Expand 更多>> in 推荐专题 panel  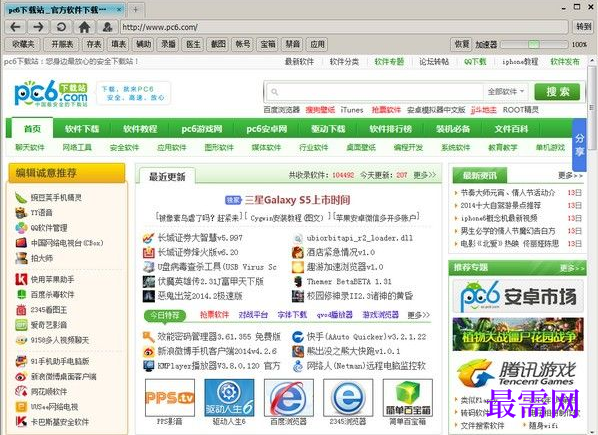[x=572, y=268]
